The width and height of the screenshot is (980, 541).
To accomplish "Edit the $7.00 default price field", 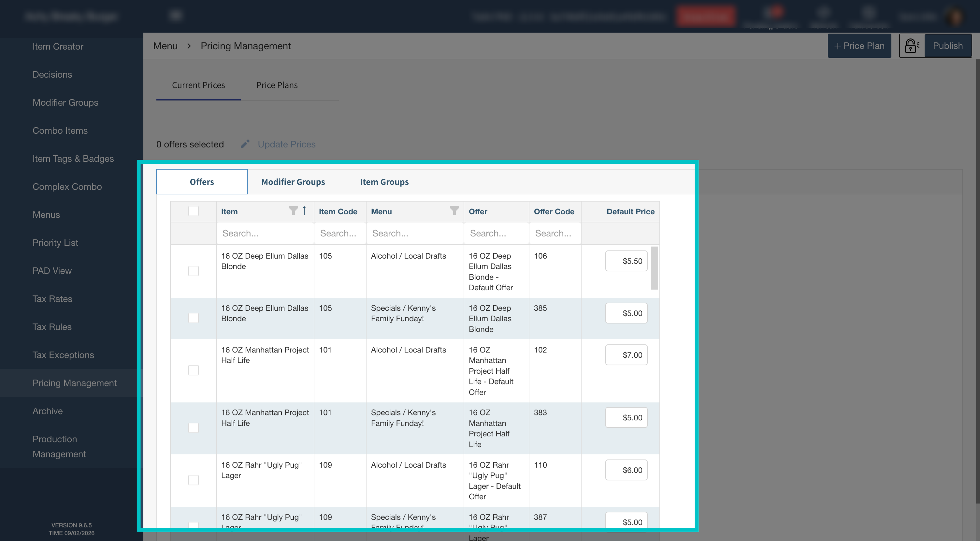I will [x=626, y=355].
